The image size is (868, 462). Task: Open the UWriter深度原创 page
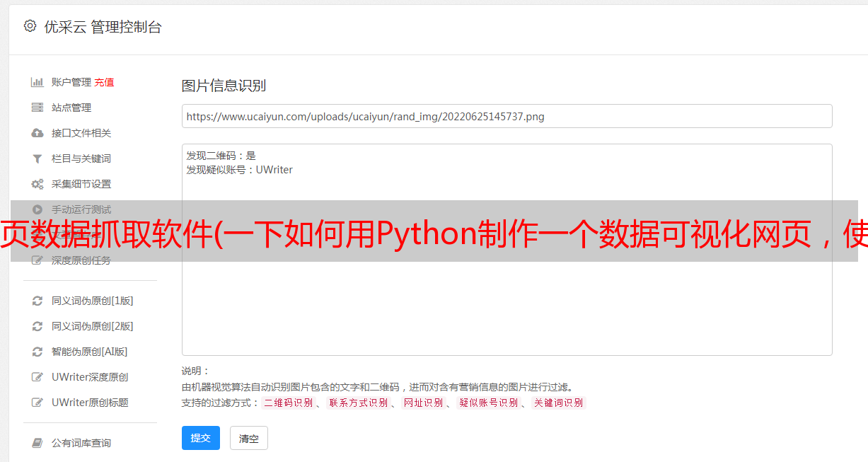(x=90, y=377)
